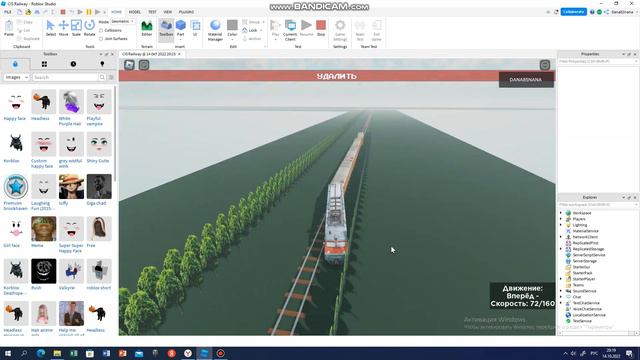Image resolution: width=640 pixels, height=360 pixels.
Task: Open Windows taskbar search
Action: pyautogui.click(x=24, y=353)
